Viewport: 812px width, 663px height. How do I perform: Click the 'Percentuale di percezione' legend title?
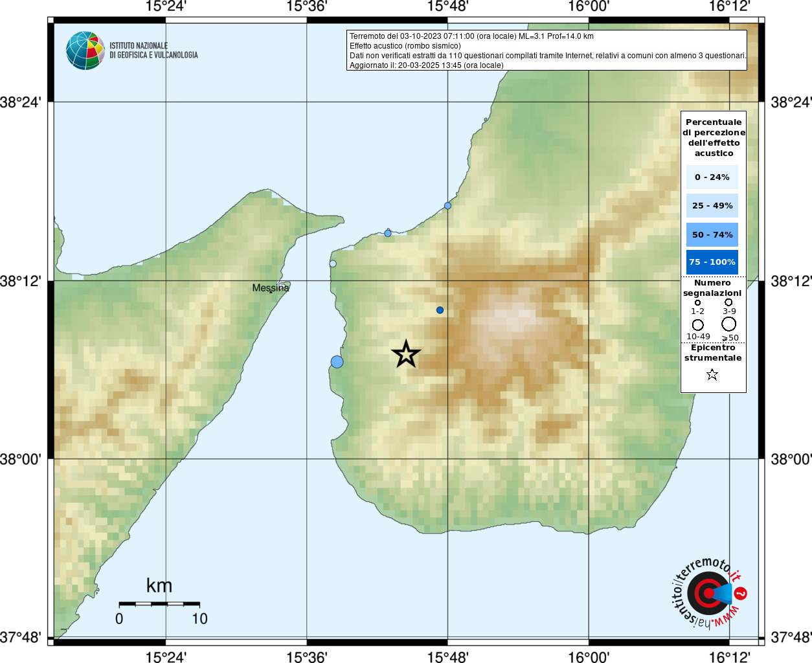tap(714, 137)
